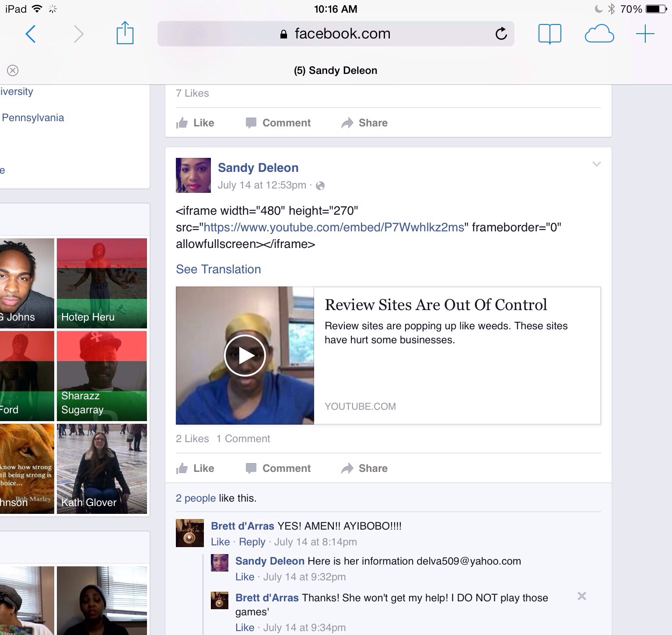Viewport: 672px width, 635px height.
Task: Open Sandy Deleon name in reply
Action: [270, 561]
